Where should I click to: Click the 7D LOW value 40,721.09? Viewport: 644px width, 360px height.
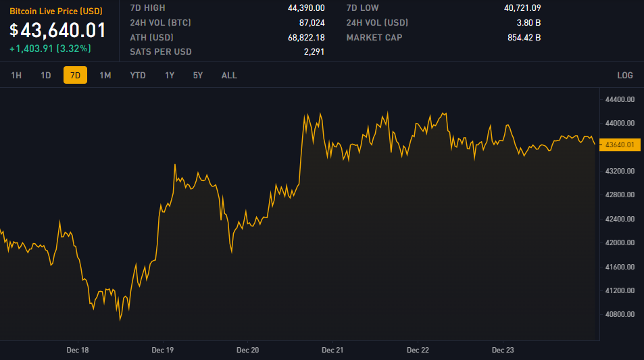coord(522,8)
